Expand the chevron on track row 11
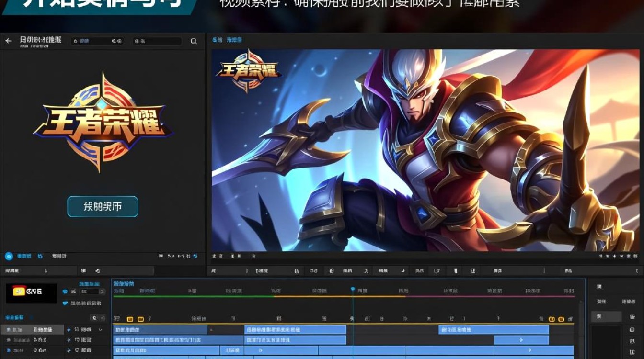This screenshot has height=359, width=644. (100, 329)
